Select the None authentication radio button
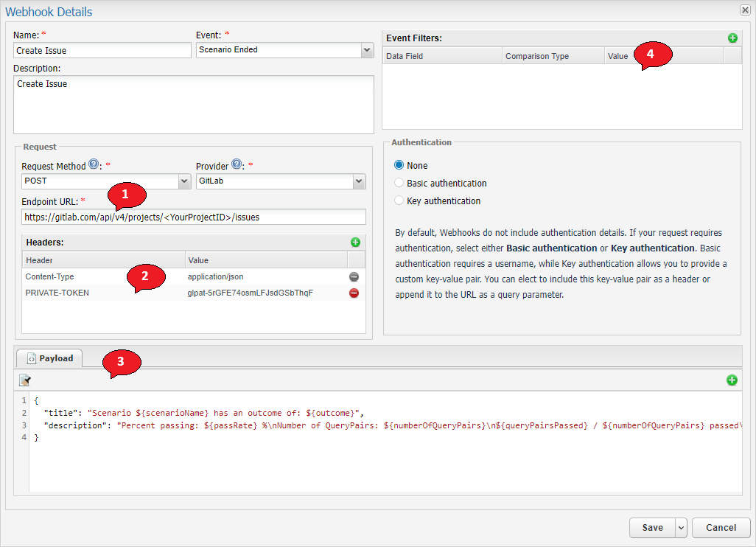This screenshot has height=547, width=756. tap(398, 165)
